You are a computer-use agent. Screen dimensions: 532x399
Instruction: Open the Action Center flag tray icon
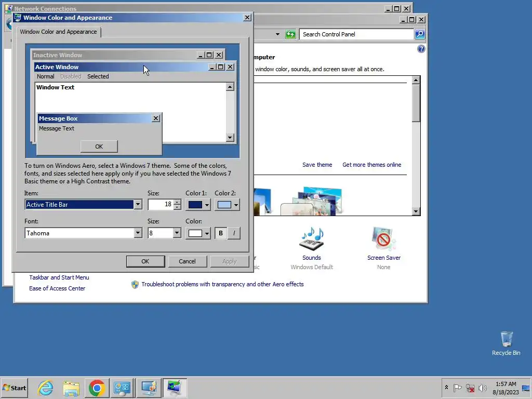(457, 388)
